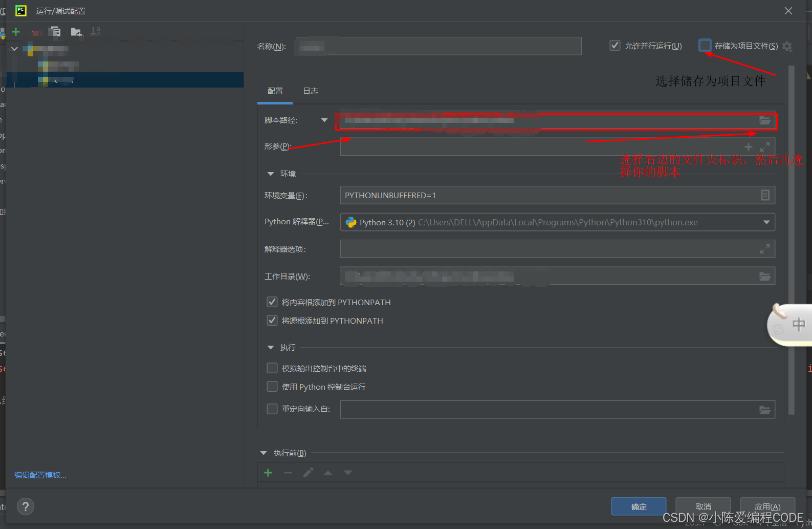Screen dimensions: 812x529
Task: Open 编辑配置模板 link
Action: pyautogui.click(x=40, y=475)
